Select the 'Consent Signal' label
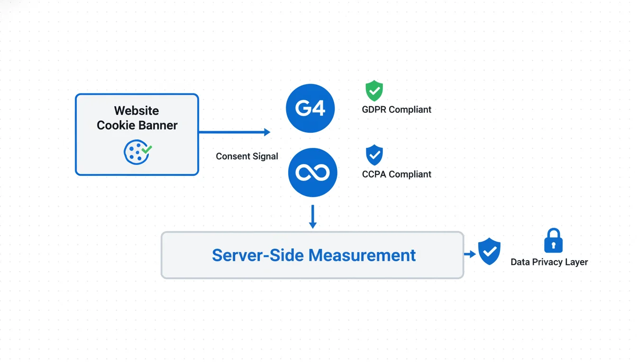The image size is (637, 364). point(247,156)
